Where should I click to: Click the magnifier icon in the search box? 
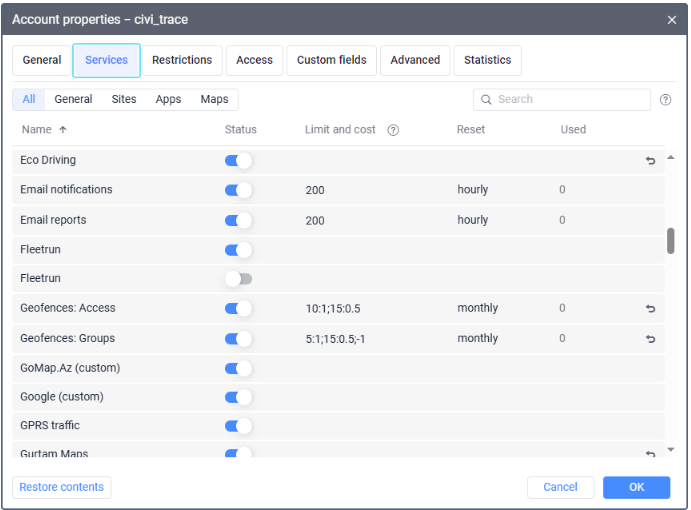coord(486,100)
